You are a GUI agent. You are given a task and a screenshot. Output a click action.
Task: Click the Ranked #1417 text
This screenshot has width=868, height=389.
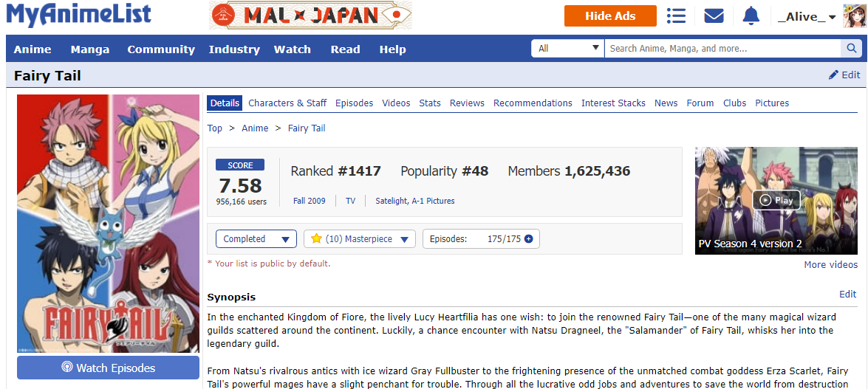[x=336, y=171]
